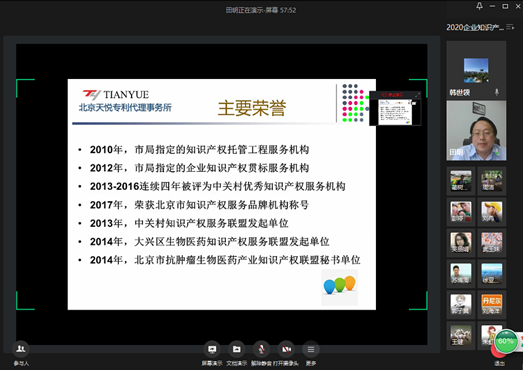Click the yellow-hat participant avatar
Image resolution: width=525 pixels, height=371 pixels.
(492, 212)
